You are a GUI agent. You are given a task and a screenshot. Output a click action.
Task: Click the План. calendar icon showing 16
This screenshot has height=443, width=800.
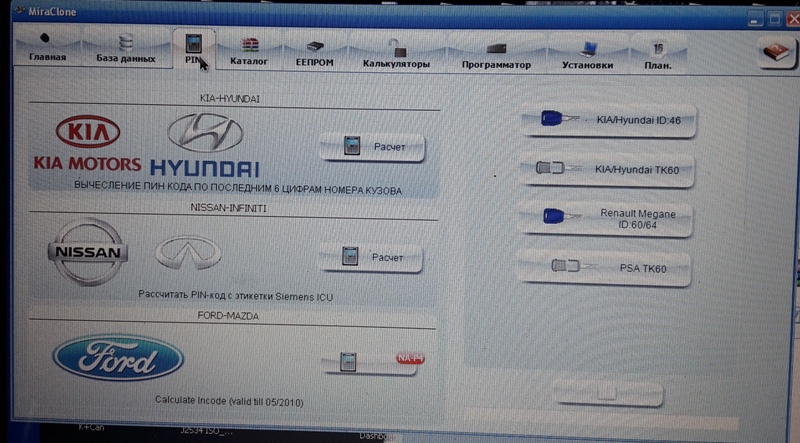pyautogui.click(x=658, y=48)
